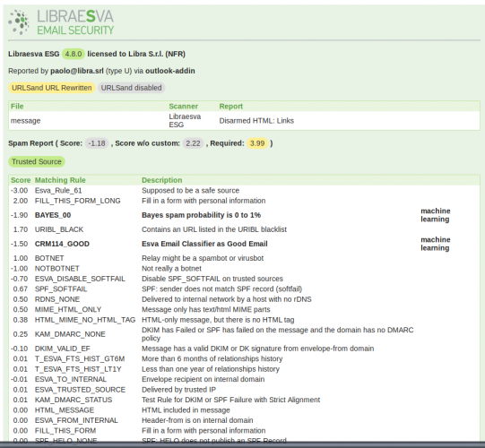
Task: Select the BAYES_00 rule
Action: [x=53, y=215]
